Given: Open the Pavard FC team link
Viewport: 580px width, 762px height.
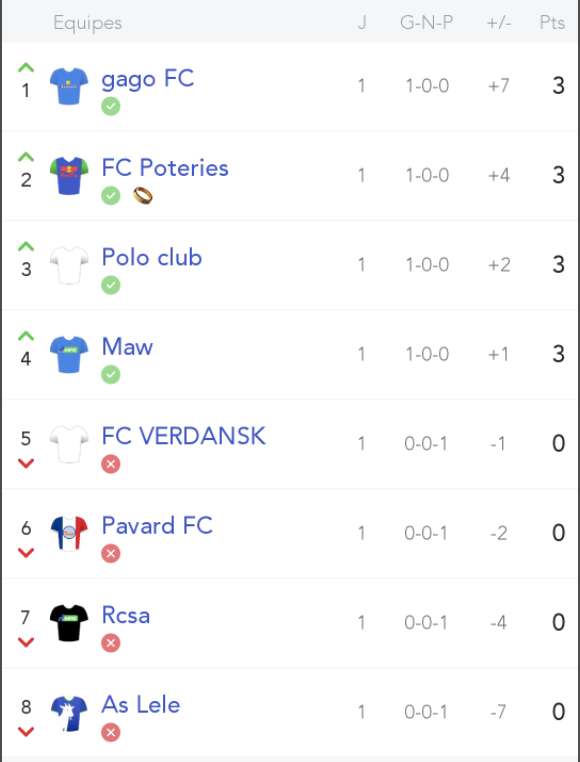Looking at the screenshot, I should click(157, 525).
